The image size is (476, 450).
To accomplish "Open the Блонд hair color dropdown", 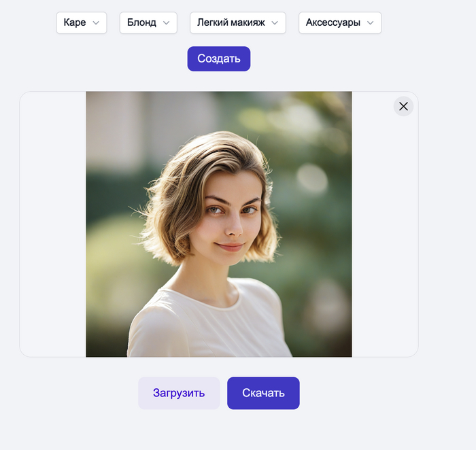I will click(148, 22).
